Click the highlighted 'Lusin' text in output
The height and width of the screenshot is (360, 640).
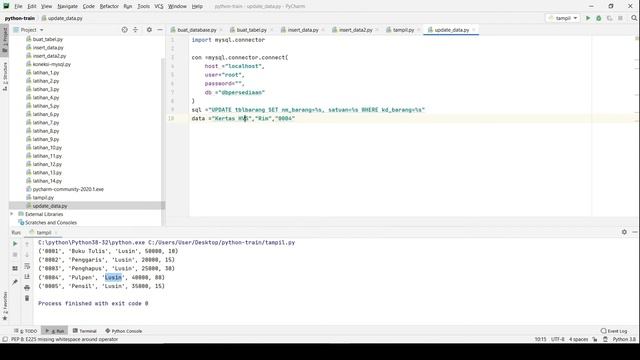point(113,277)
